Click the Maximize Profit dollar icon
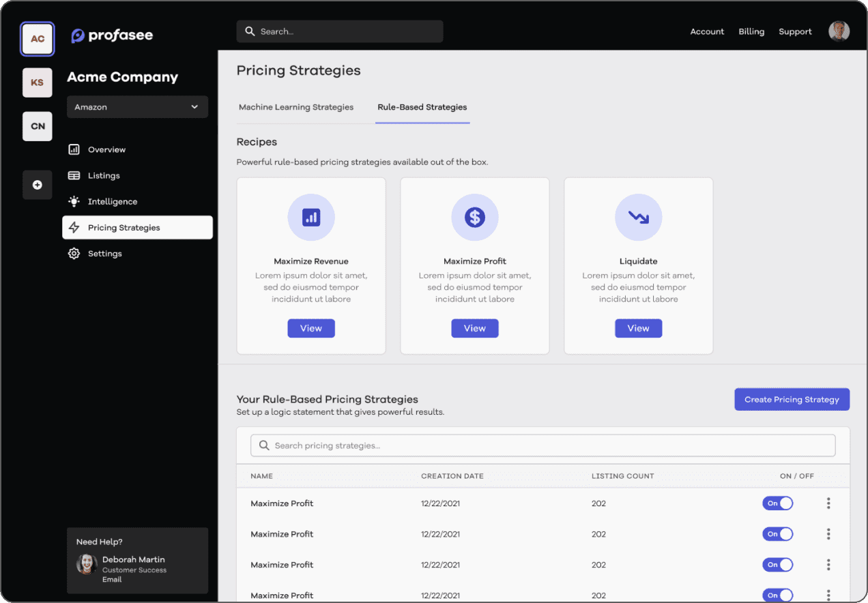This screenshot has width=868, height=603. pyautogui.click(x=475, y=218)
